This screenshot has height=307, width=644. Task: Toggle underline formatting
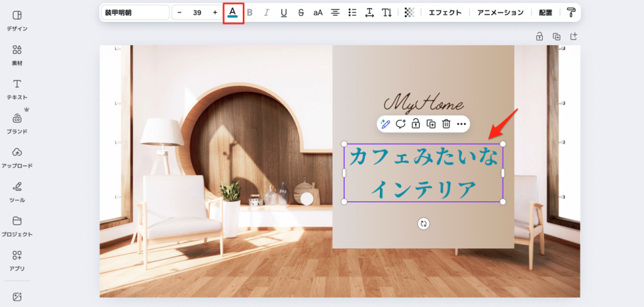point(284,13)
